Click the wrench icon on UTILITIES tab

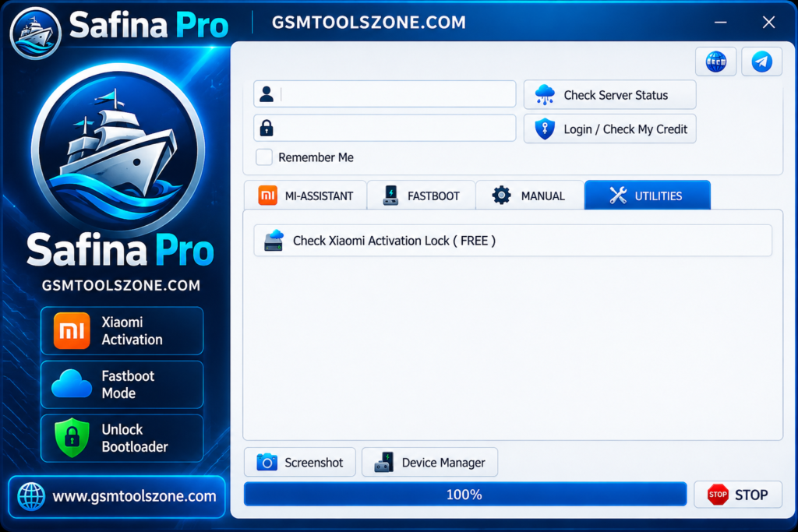(x=618, y=196)
